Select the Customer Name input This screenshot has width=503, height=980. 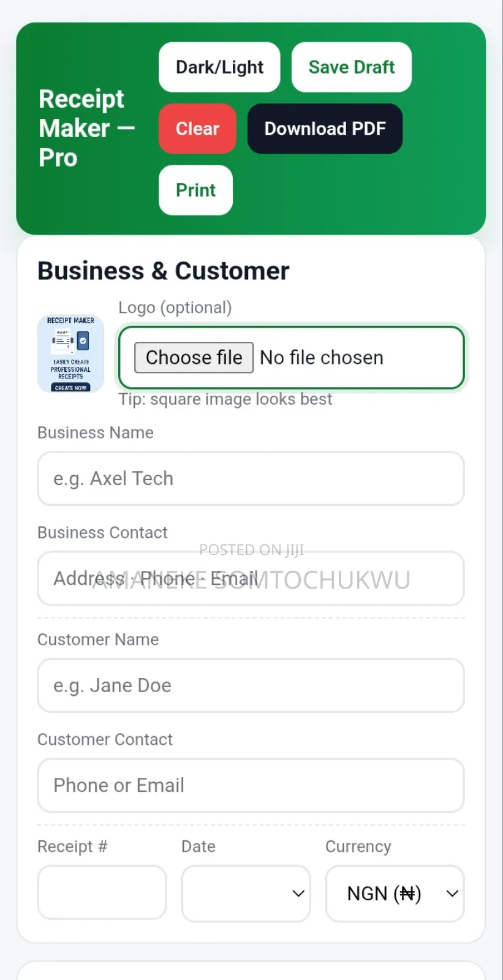pos(251,685)
